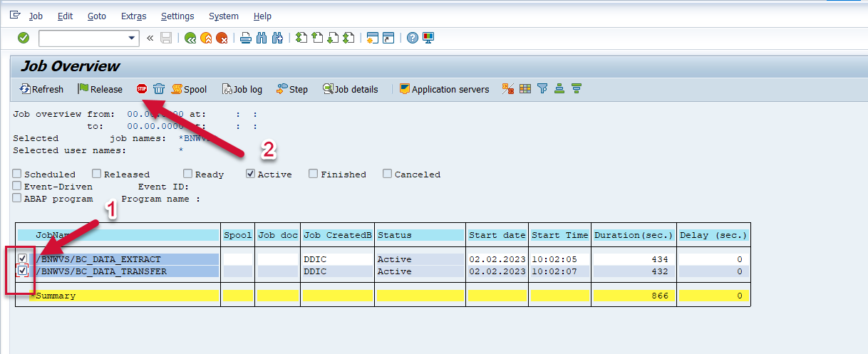Open the Goto menu

coord(96,16)
